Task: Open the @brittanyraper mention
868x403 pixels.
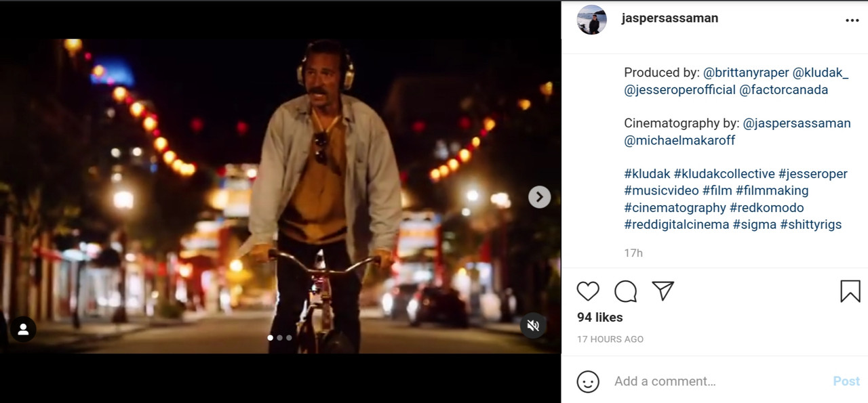Action: pyautogui.click(x=746, y=72)
